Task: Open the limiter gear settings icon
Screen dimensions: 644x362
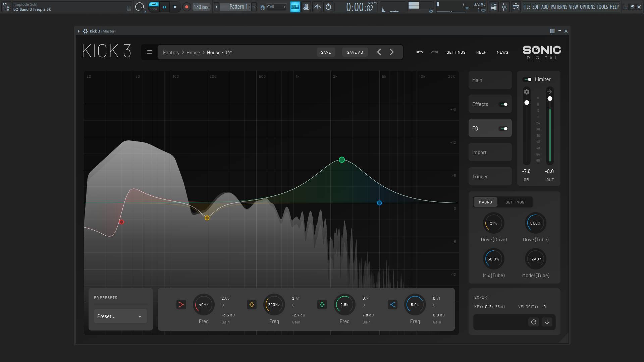Action: tap(527, 92)
